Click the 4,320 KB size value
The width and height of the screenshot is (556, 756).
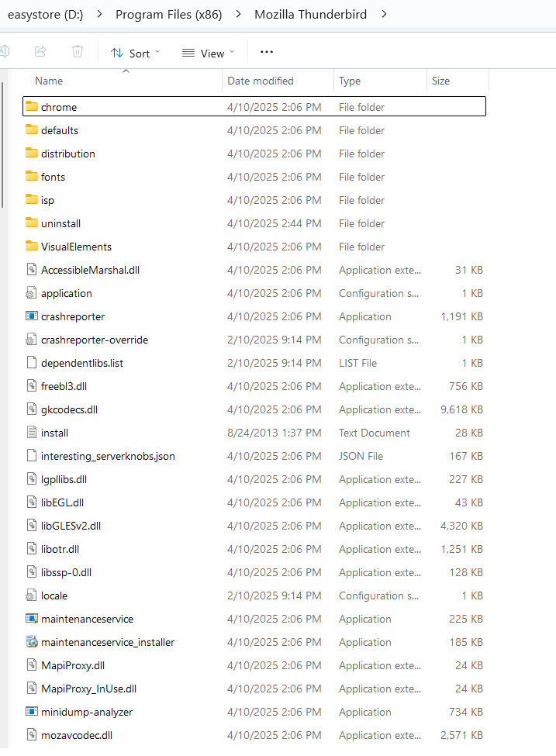coord(461,526)
